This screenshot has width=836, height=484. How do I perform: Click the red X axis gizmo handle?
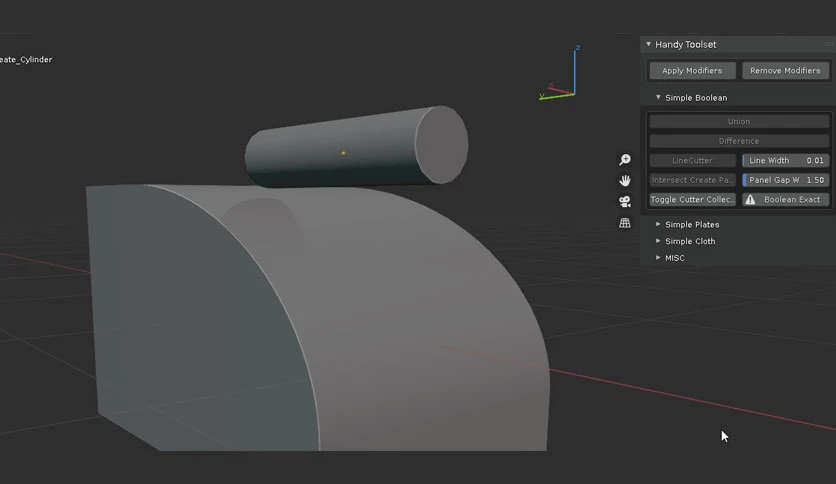point(551,85)
